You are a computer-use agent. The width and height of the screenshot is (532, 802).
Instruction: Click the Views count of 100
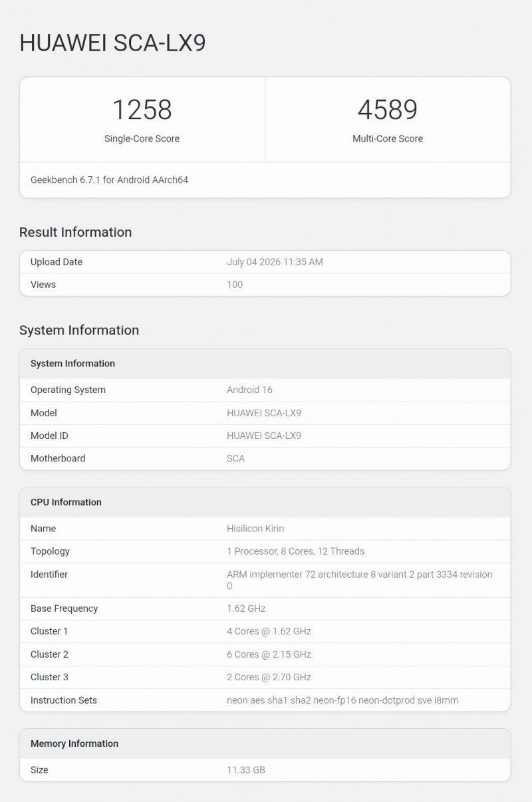coord(235,285)
